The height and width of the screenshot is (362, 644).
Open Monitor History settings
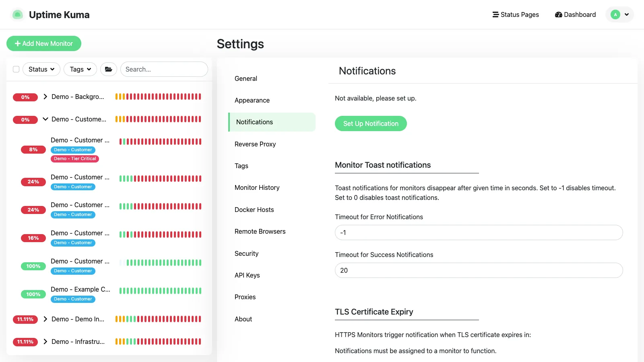(x=272, y=187)
